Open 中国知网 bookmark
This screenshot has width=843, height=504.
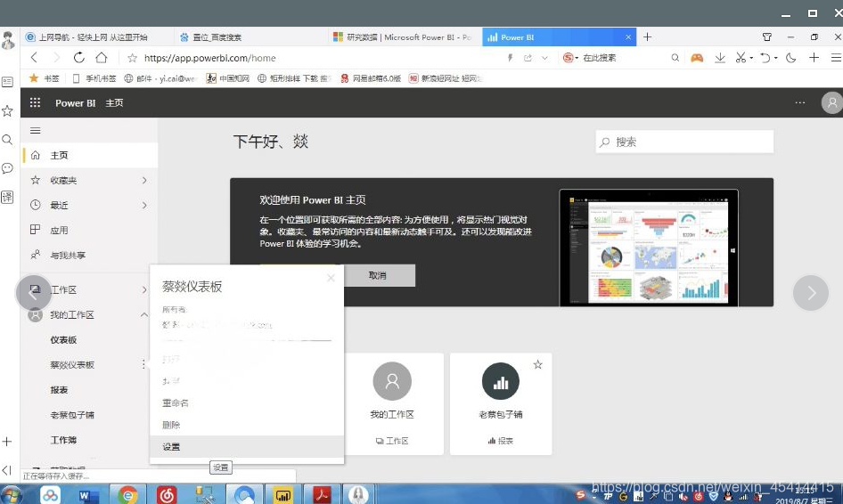(228, 78)
